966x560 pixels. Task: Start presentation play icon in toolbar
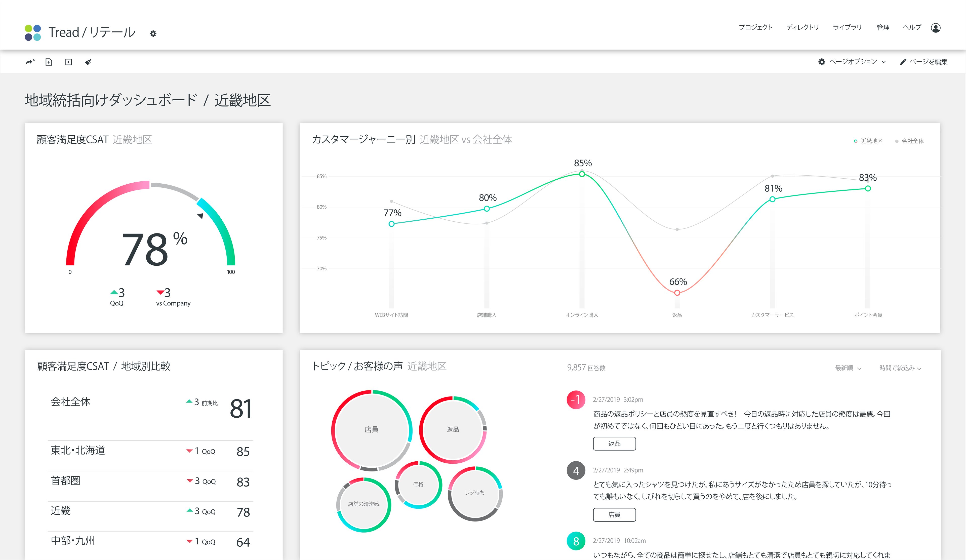pyautogui.click(x=69, y=62)
